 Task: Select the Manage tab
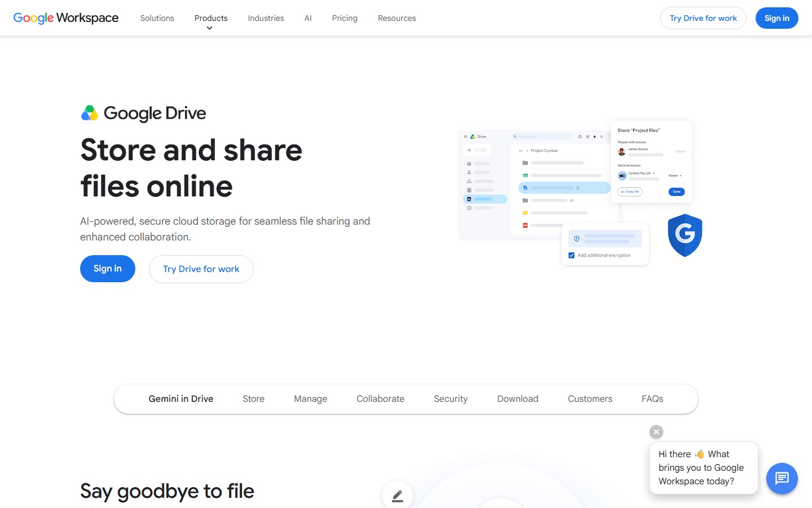pyautogui.click(x=311, y=399)
